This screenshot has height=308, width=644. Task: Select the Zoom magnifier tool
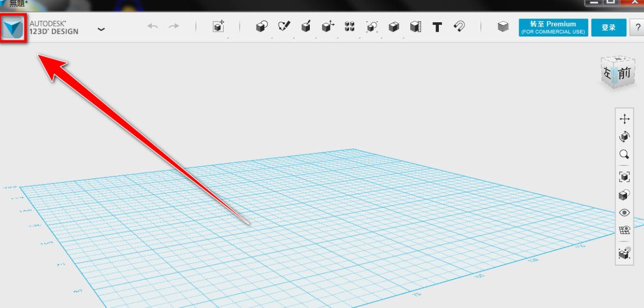(x=624, y=155)
